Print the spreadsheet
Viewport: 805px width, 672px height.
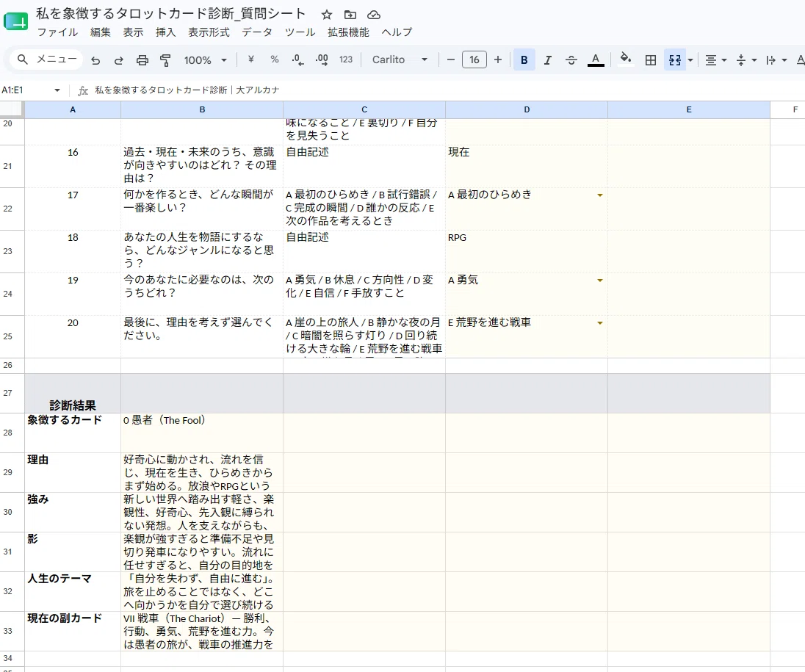click(142, 60)
